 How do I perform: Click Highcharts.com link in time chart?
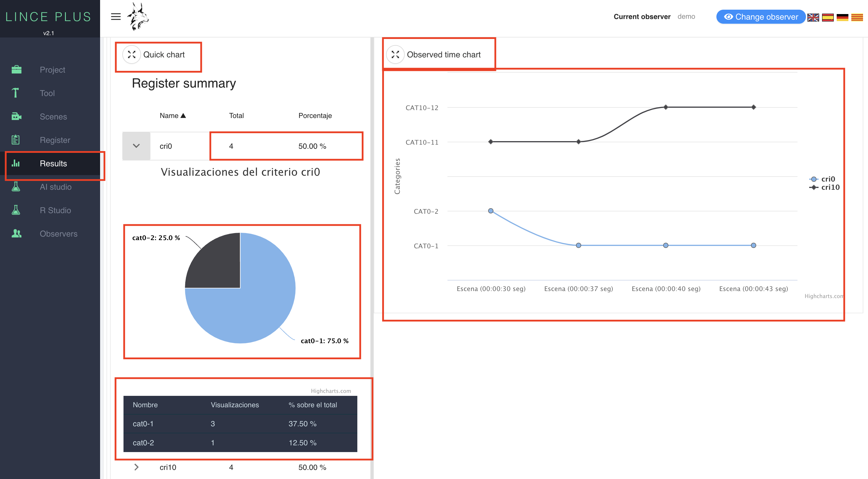tap(824, 296)
